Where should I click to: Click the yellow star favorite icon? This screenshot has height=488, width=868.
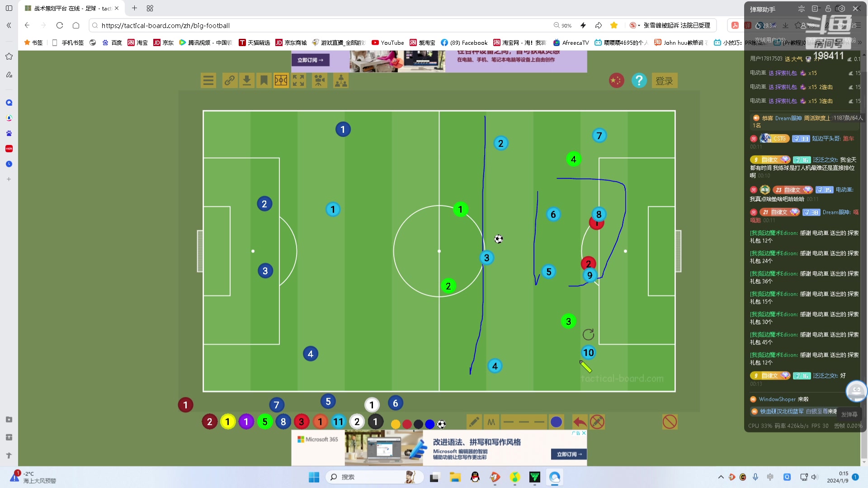point(614,25)
